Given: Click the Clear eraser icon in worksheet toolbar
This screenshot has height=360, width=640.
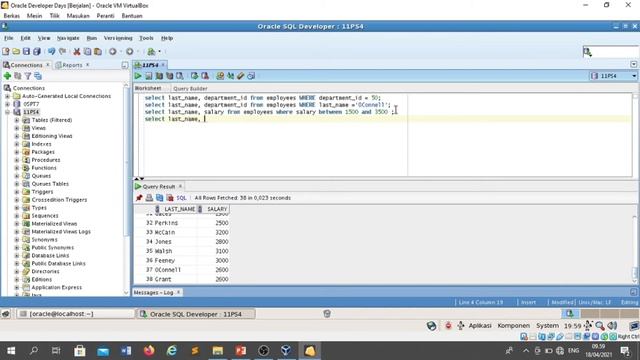Looking at the screenshot, I should 241,76.
